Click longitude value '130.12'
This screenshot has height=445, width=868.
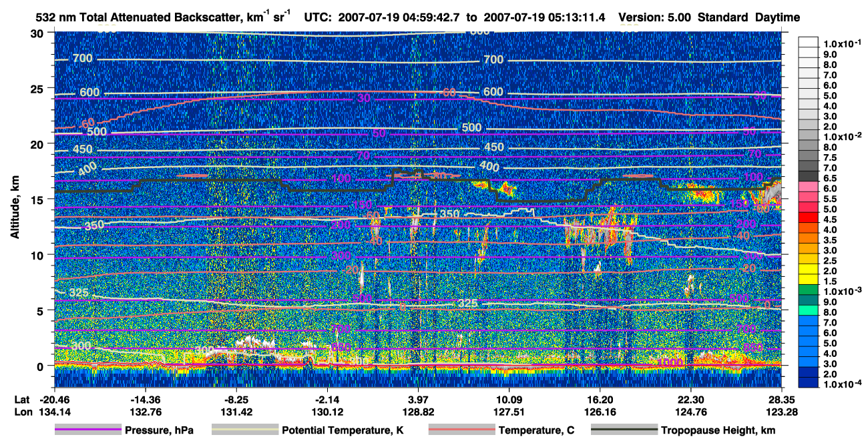click(x=327, y=411)
